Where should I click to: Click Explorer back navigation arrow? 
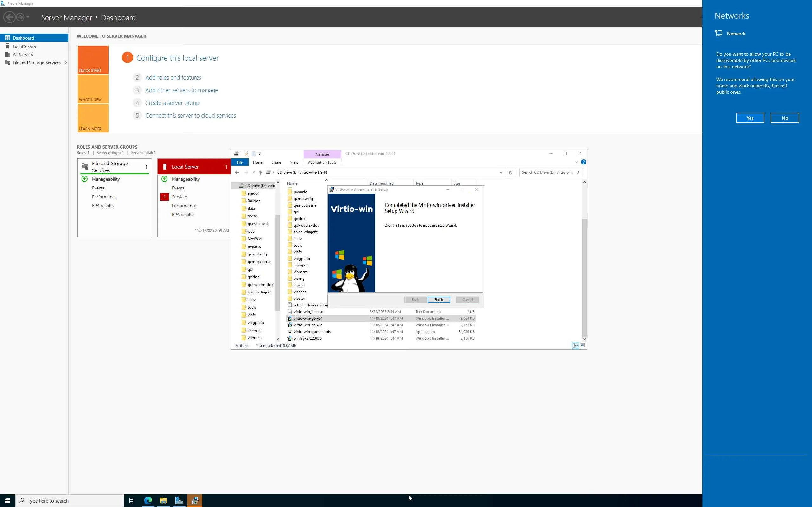point(237,172)
